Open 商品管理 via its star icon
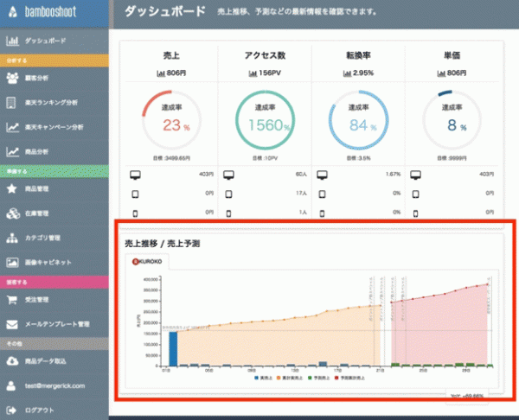The width and height of the screenshot is (519, 420). [x=12, y=188]
